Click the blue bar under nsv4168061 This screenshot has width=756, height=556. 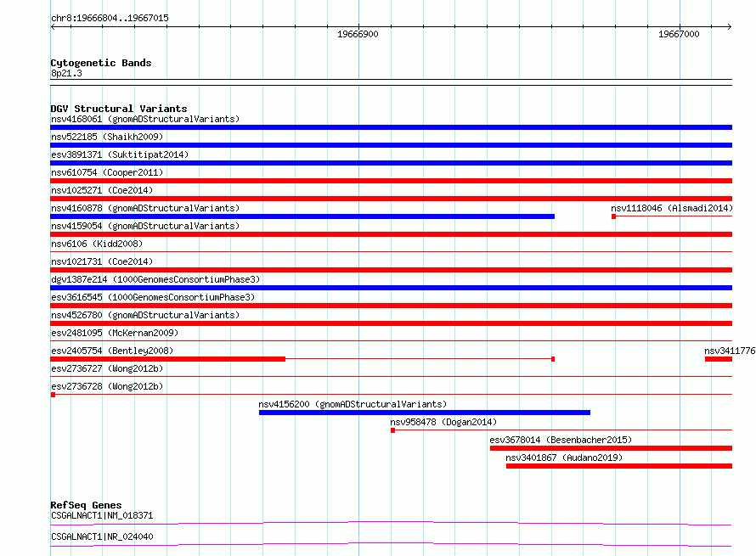click(391, 127)
